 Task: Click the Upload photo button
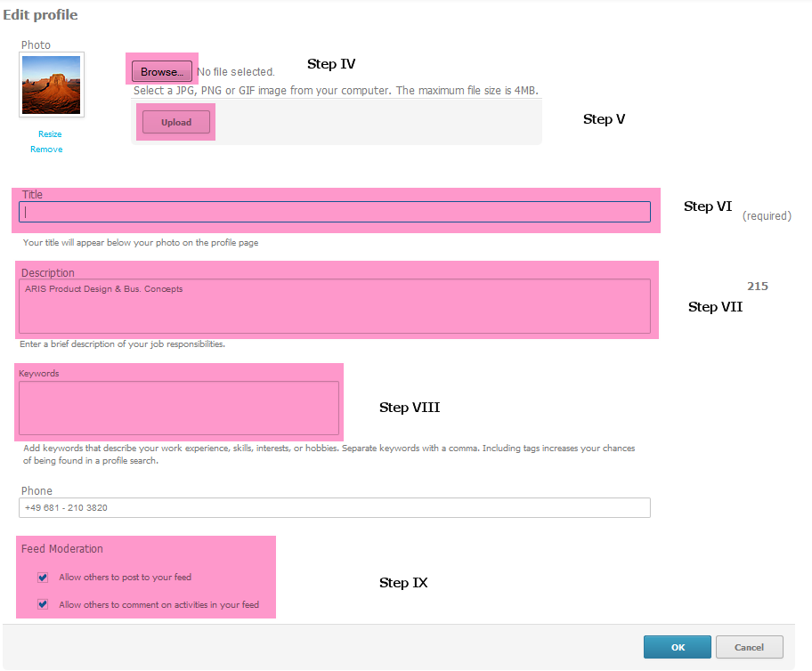click(x=176, y=122)
